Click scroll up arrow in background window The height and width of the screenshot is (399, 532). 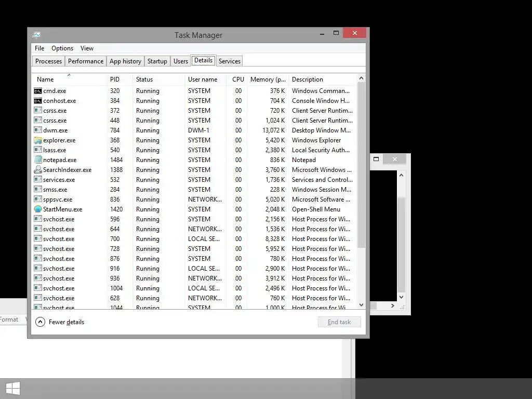click(x=402, y=175)
